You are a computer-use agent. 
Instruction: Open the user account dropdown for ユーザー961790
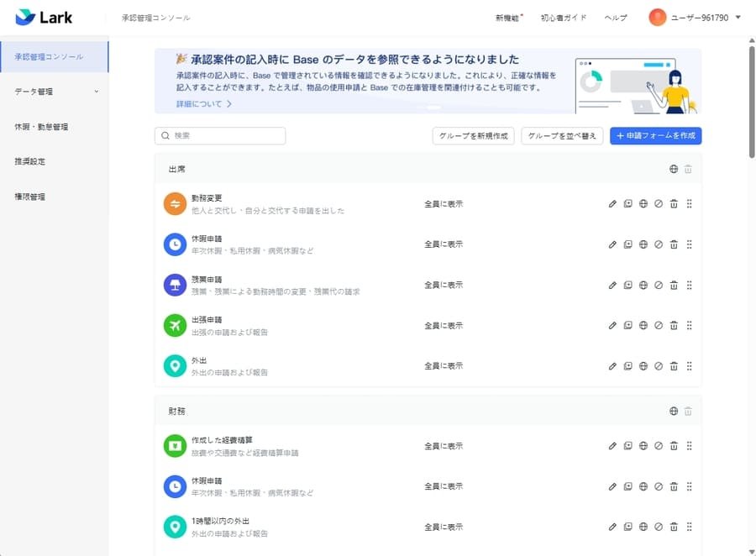(694, 16)
